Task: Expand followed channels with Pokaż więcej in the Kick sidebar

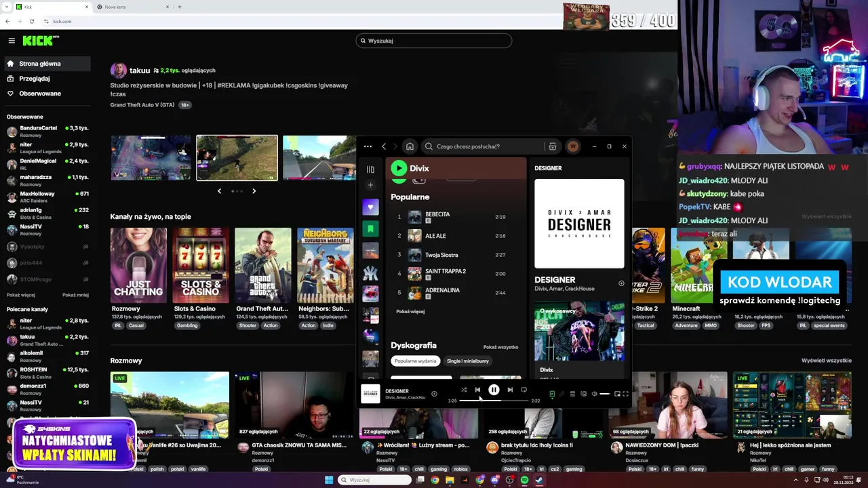Action: [21, 295]
